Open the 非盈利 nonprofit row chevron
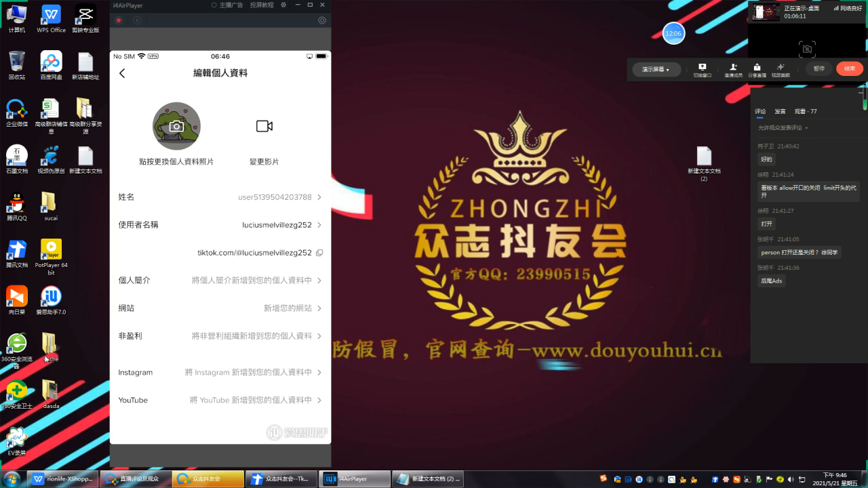868x488 pixels. pos(319,336)
